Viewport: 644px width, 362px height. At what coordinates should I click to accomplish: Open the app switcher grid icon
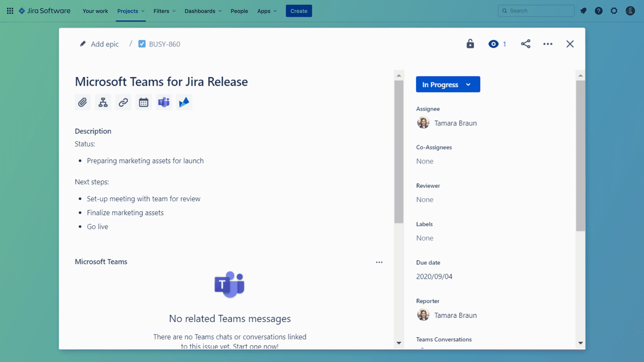point(10,11)
